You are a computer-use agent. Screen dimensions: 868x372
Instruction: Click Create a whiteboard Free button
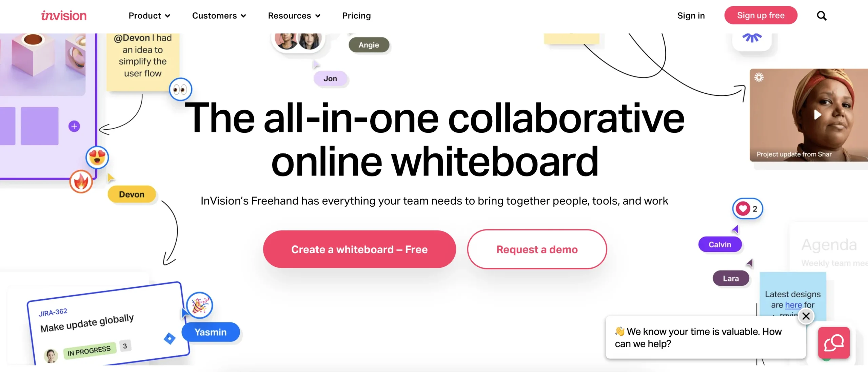click(x=359, y=249)
